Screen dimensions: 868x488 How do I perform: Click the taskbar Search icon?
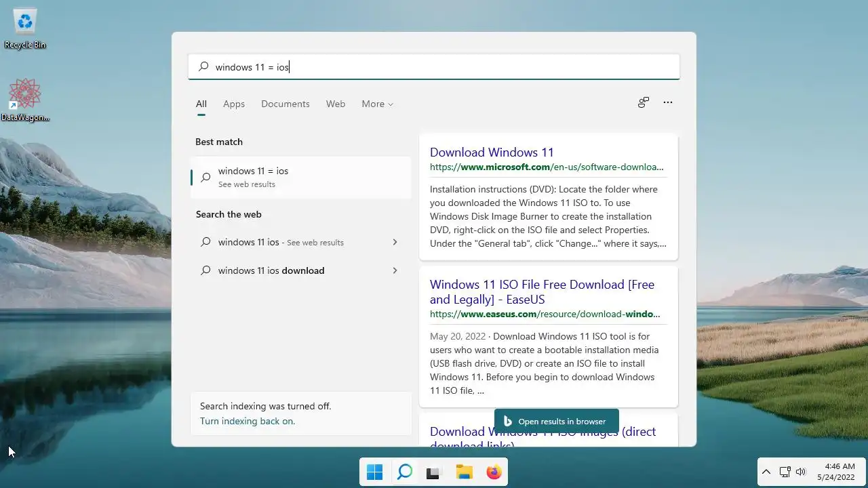tap(405, 472)
